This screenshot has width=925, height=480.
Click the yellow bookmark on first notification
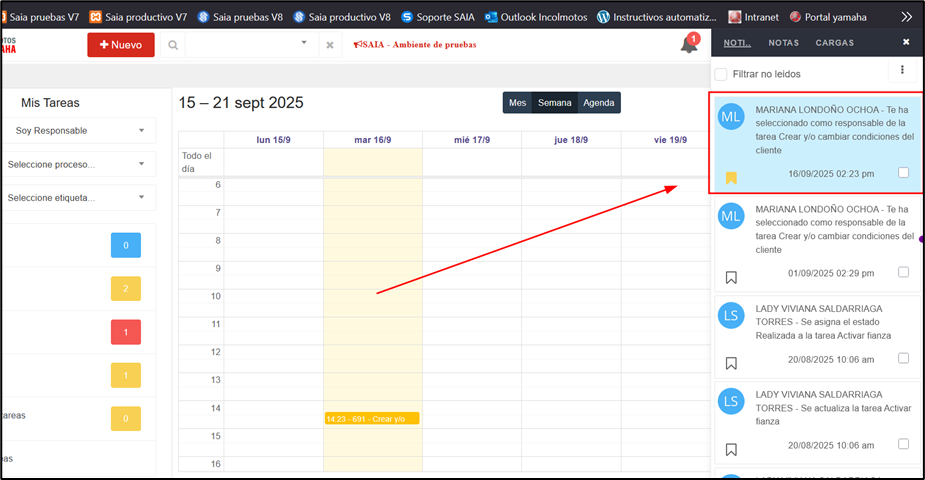(731, 178)
